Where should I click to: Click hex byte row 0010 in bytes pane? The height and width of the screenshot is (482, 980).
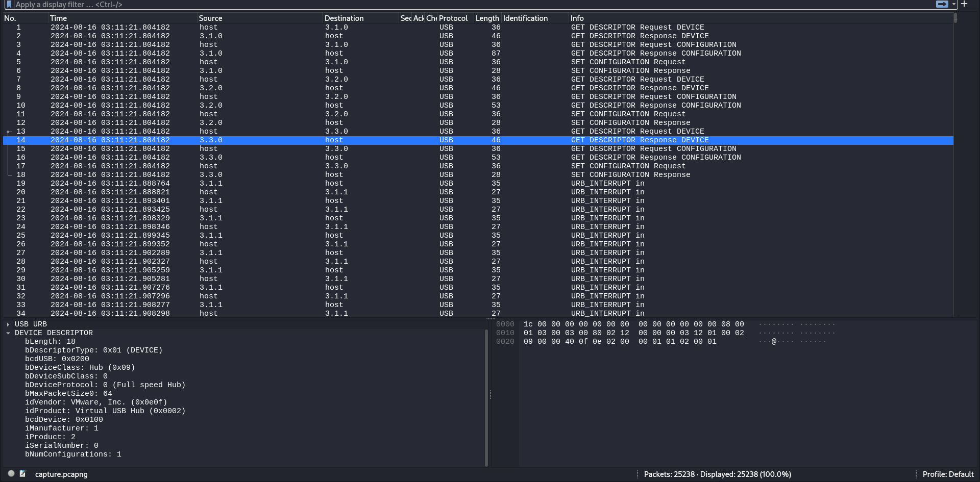point(633,333)
